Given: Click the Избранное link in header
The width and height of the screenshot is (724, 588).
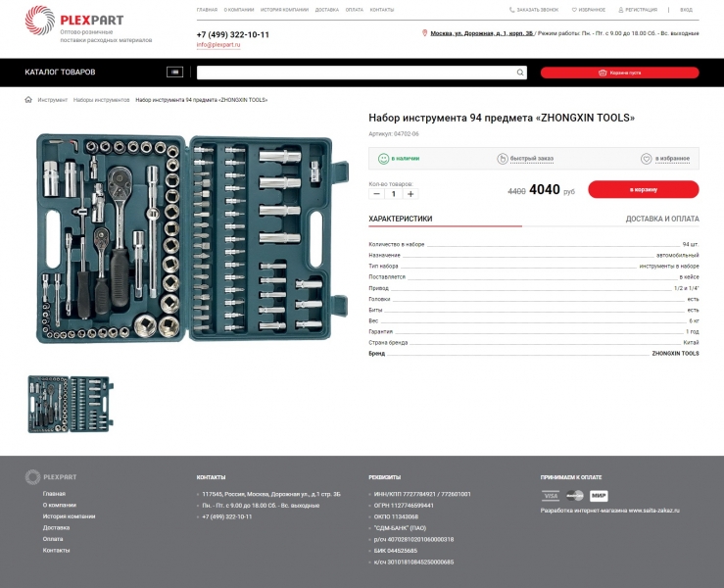Looking at the screenshot, I should 592,10.
